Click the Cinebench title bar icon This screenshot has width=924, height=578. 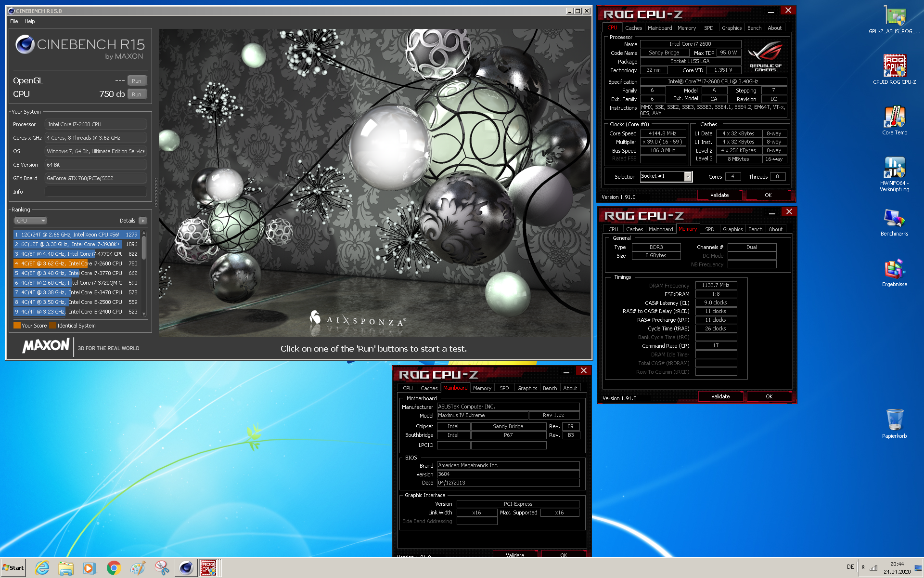click(12, 11)
